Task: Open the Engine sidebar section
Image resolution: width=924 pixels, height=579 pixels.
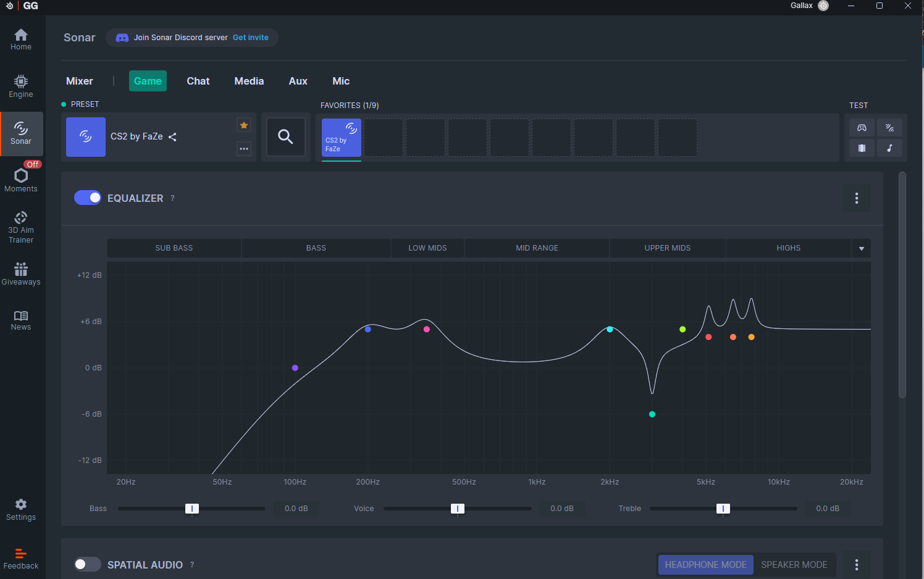Action: coord(21,86)
